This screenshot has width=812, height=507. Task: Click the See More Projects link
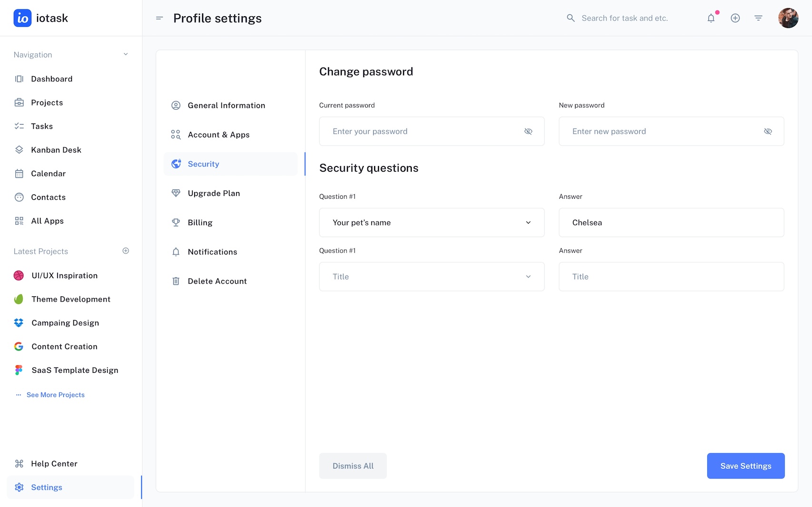tap(55, 395)
